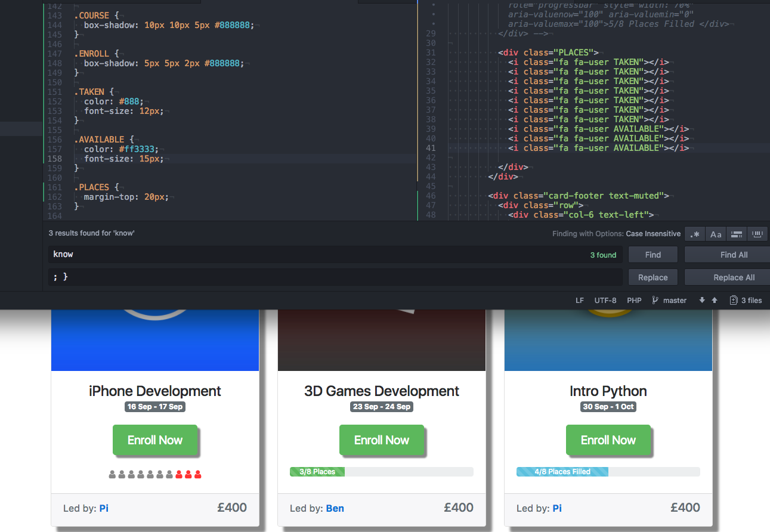Enroll Now on the Intro Python course
This screenshot has width=770, height=532.
[x=608, y=440]
